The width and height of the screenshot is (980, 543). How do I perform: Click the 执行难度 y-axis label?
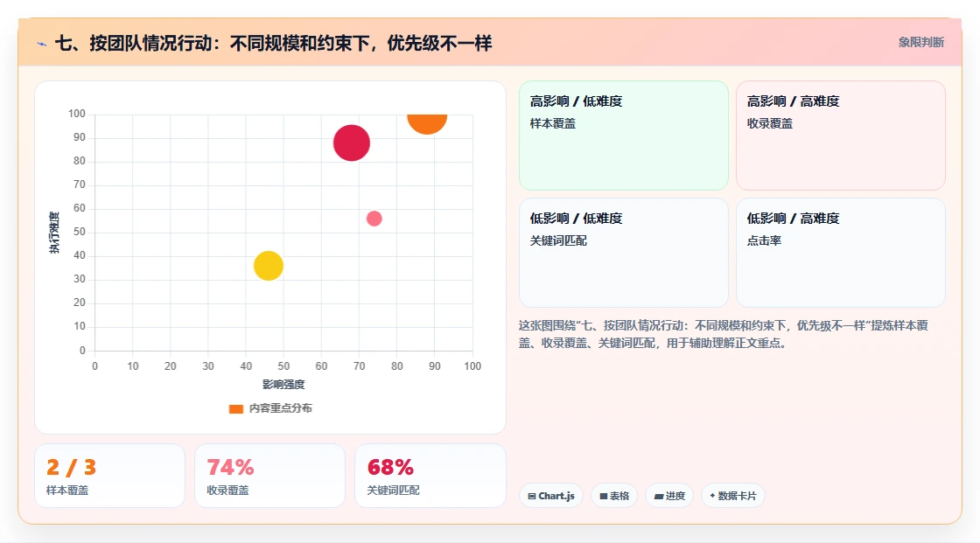pyautogui.click(x=54, y=233)
